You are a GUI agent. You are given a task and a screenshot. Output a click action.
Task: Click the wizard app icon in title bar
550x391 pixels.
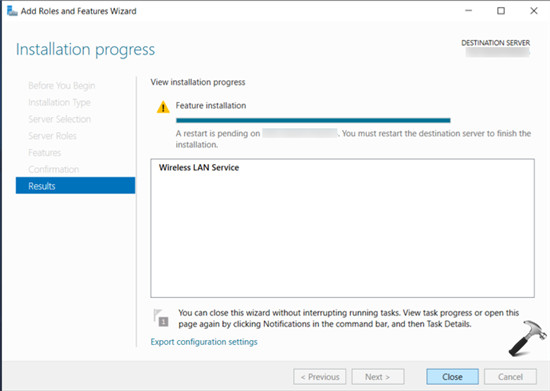pyautogui.click(x=12, y=11)
